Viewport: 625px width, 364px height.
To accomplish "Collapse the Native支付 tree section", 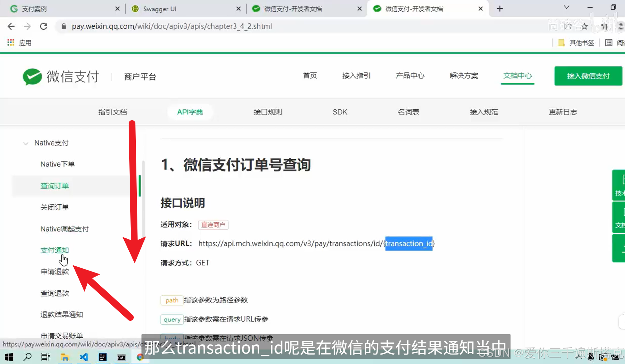I will 26,143.
